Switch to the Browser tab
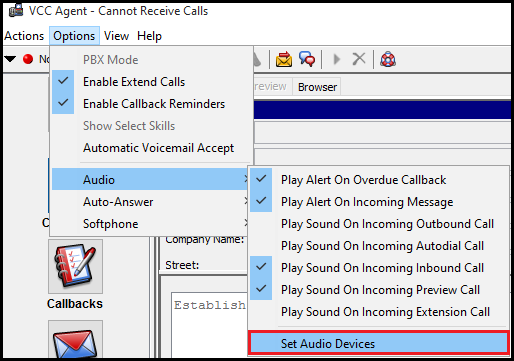514x361 pixels. point(317,87)
